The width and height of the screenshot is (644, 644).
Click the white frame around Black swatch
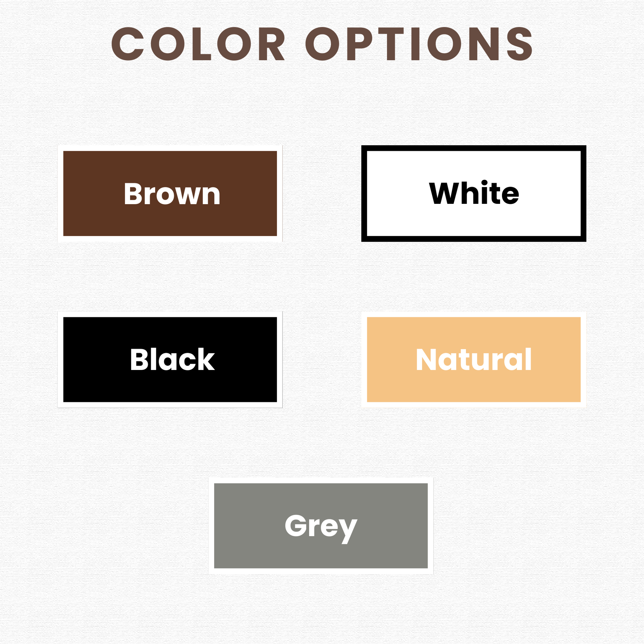coord(170,314)
